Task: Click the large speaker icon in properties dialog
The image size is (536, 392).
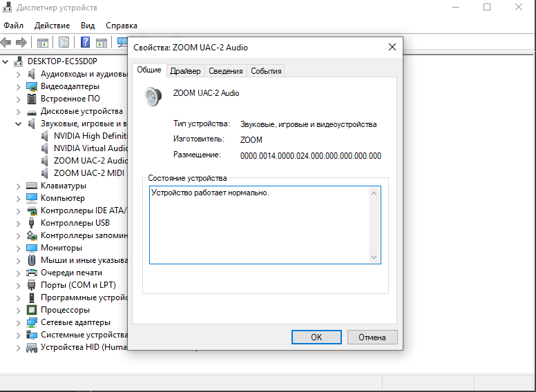Action: (x=153, y=97)
